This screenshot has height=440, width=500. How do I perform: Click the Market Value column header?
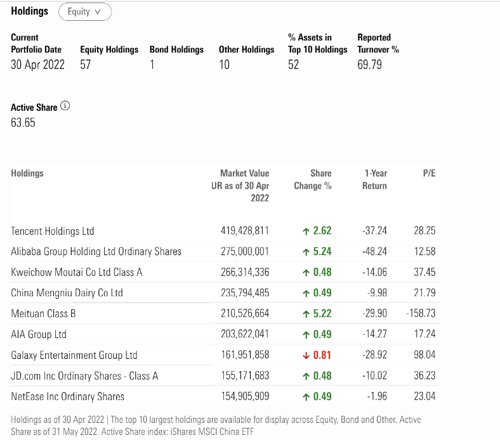point(240,186)
